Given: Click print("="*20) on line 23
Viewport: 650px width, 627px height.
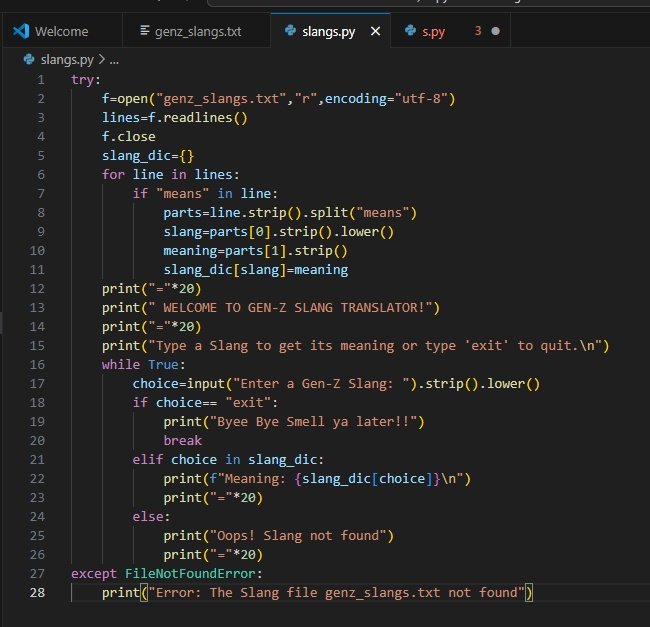Looking at the screenshot, I should (x=213, y=498).
